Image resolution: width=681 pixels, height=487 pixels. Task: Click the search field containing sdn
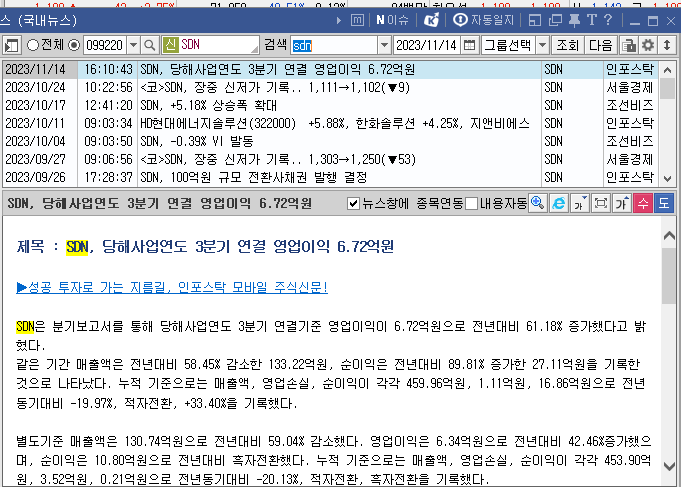click(334, 45)
